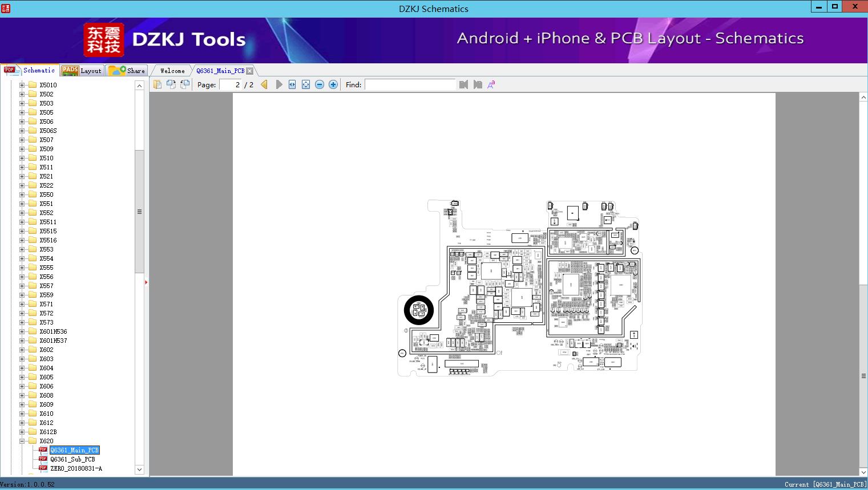Switch to the Welcome document tab
The image size is (868, 490).
tap(172, 71)
